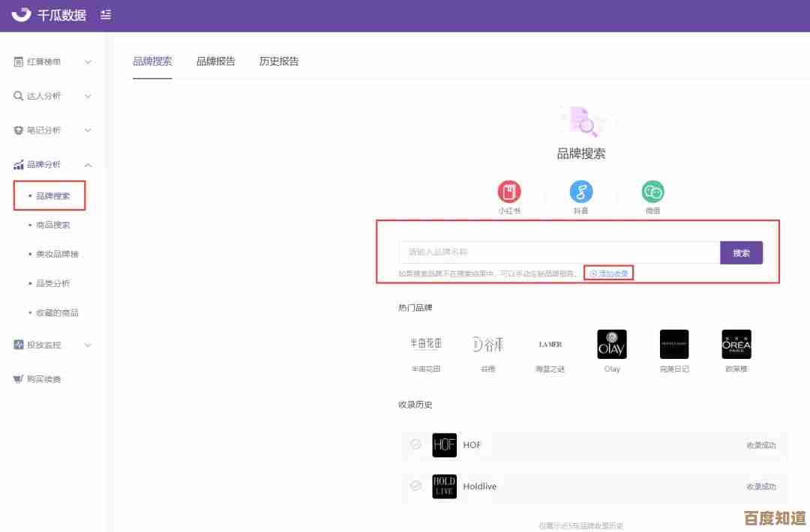The width and height of the screenshot is (810, 532).
Task: Click the HOF brand logo in history
Action: [444, 445]
